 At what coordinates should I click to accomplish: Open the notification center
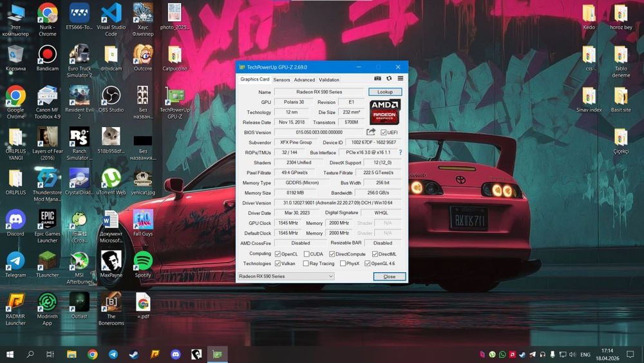(630, 355)
